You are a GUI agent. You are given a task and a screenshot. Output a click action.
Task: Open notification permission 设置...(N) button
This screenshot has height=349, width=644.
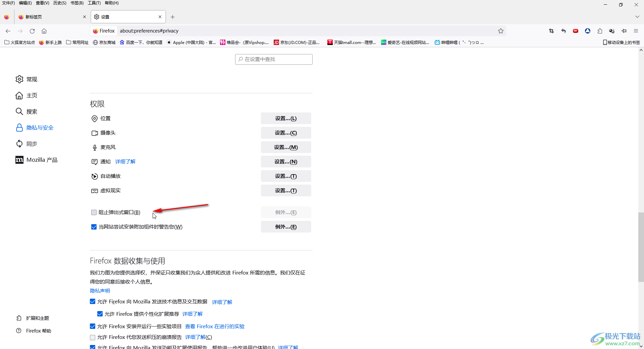coord(286,162)
